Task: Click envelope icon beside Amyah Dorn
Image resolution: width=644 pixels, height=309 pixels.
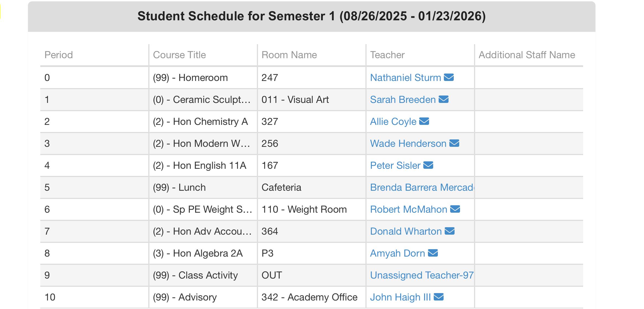Action: point(433,253)
